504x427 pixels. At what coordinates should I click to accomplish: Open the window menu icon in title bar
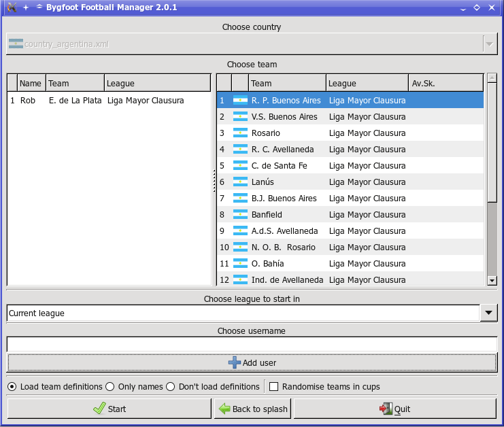click(x=12, y=7)
